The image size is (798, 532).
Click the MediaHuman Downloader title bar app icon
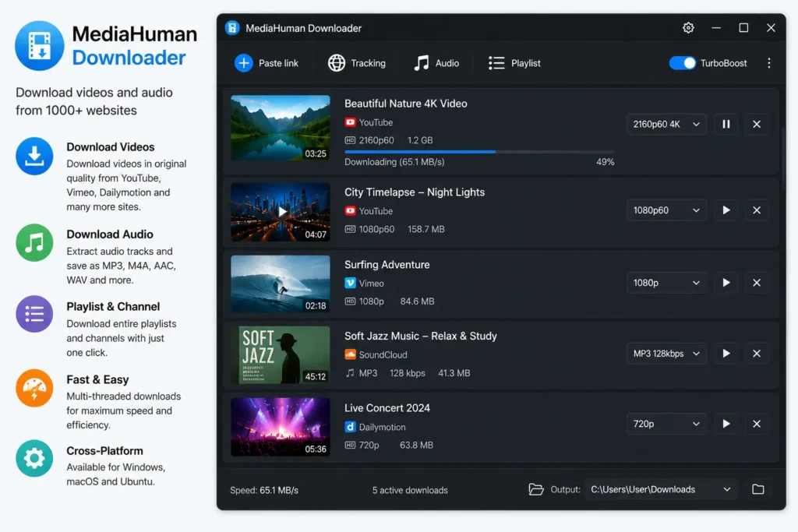232,28
